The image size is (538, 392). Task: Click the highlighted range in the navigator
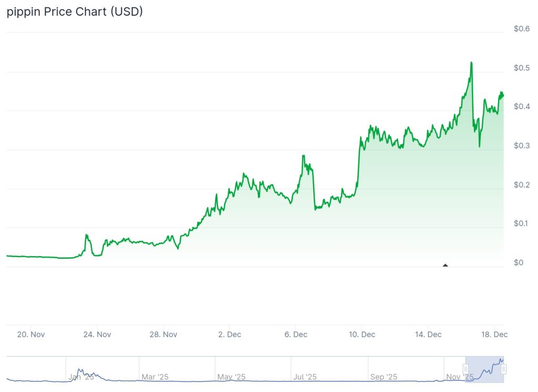coord(484,369)
